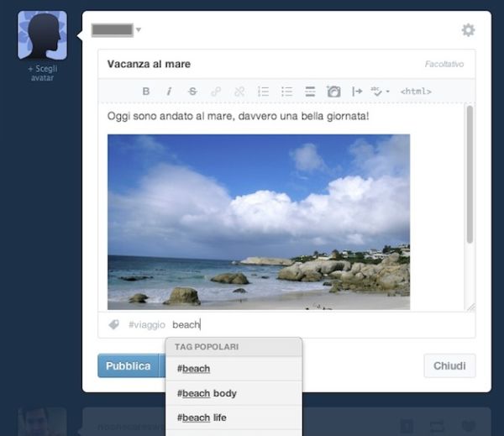504x436 pixels.
Task: Choose the #beach body tag suggestion
Action: 207,393
